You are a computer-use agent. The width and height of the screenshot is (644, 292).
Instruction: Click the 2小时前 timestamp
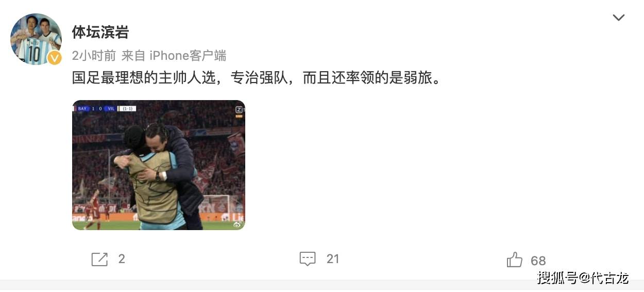(93, 56)
